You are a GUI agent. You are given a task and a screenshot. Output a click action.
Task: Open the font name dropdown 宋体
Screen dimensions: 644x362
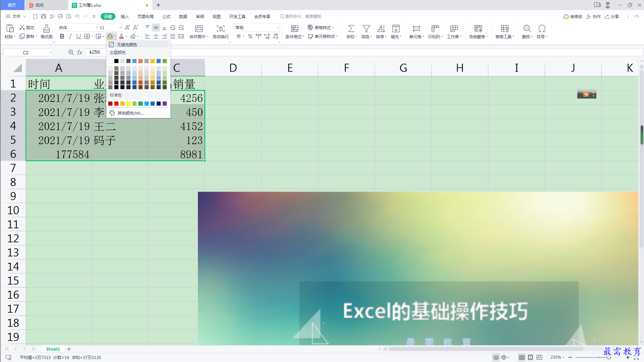97,27
